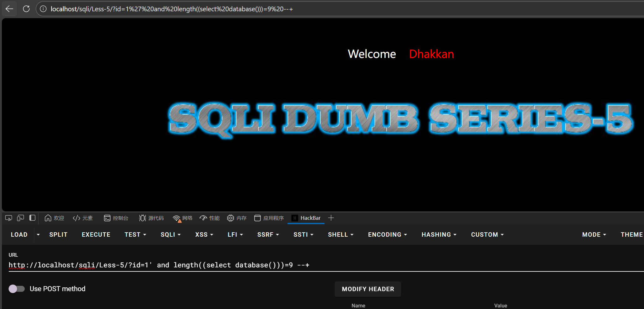Open the 内存 memory tab
This screenshot has height=309, width=644.
tap(237, 218)
